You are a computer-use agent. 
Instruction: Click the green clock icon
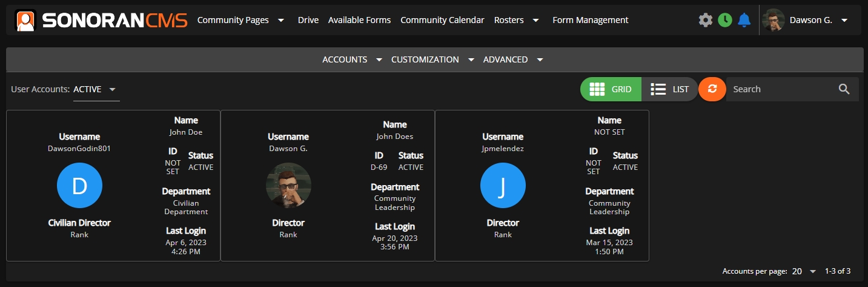(x=725, y=20)
